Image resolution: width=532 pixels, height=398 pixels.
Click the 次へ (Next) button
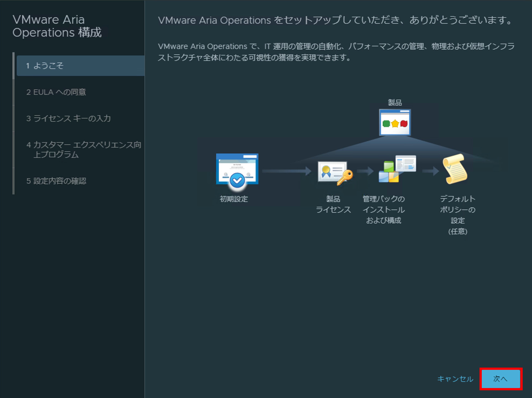point(501,379)
